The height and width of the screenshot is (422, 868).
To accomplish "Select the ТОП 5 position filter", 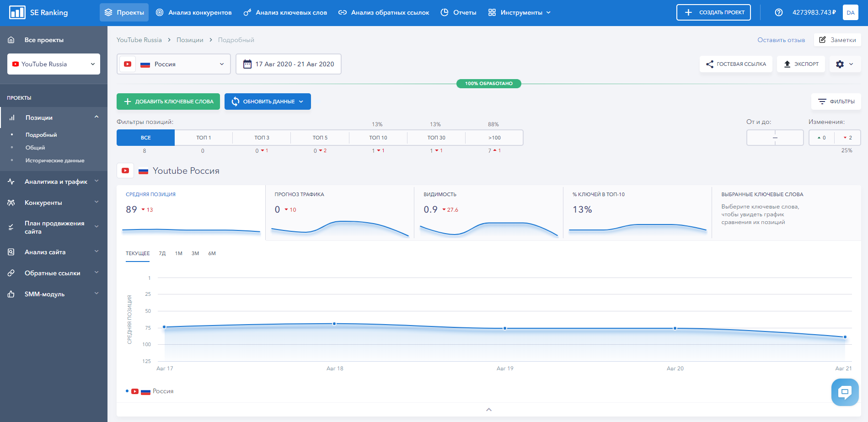I will pos(320,138).
